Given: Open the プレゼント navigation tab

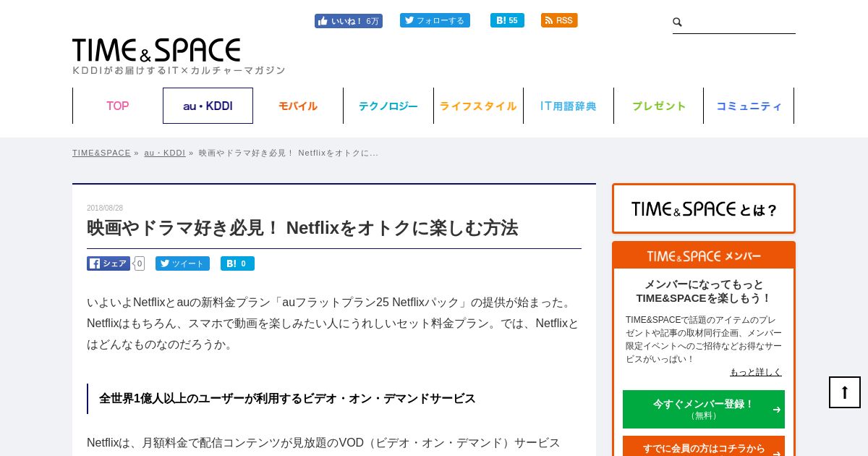Looking at the screenshot, I should tap(658, 106).
